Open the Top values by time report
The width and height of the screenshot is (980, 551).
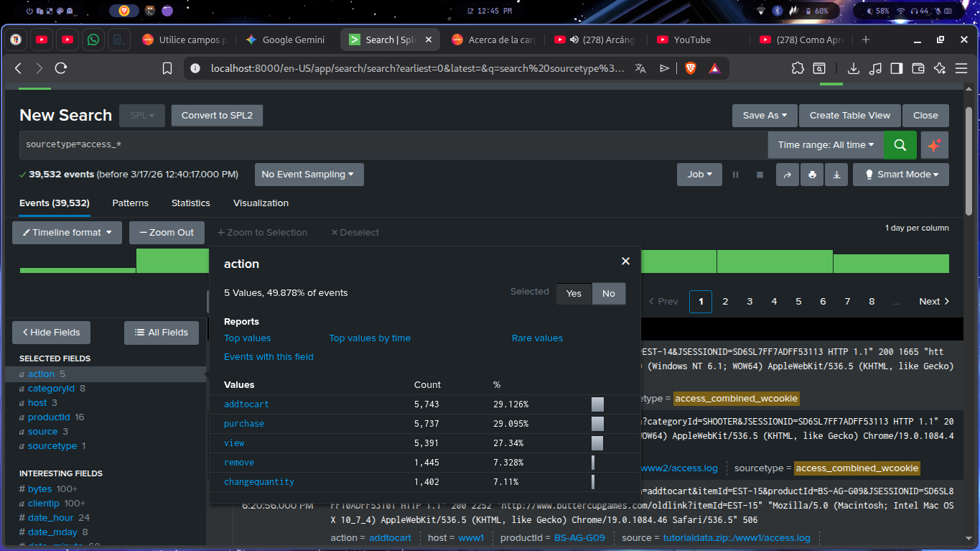(369, 338)
